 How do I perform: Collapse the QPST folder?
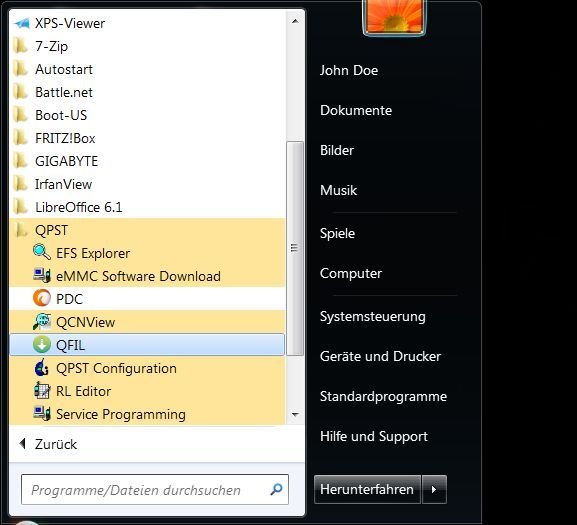pyautogui.click(x=147, y=230)
